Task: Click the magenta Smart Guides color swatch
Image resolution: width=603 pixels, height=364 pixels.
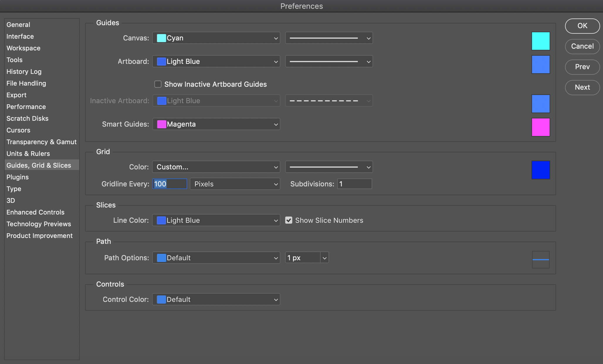Action: click(541, 127)
